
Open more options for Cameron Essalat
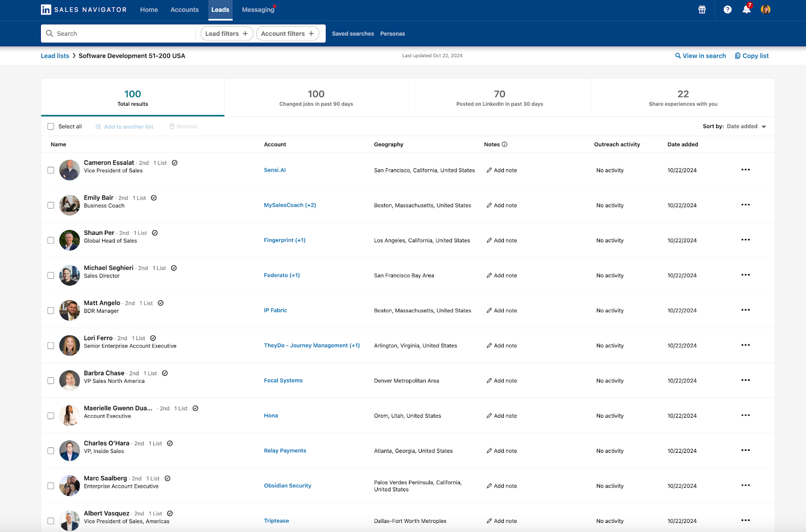pos(746,170)
